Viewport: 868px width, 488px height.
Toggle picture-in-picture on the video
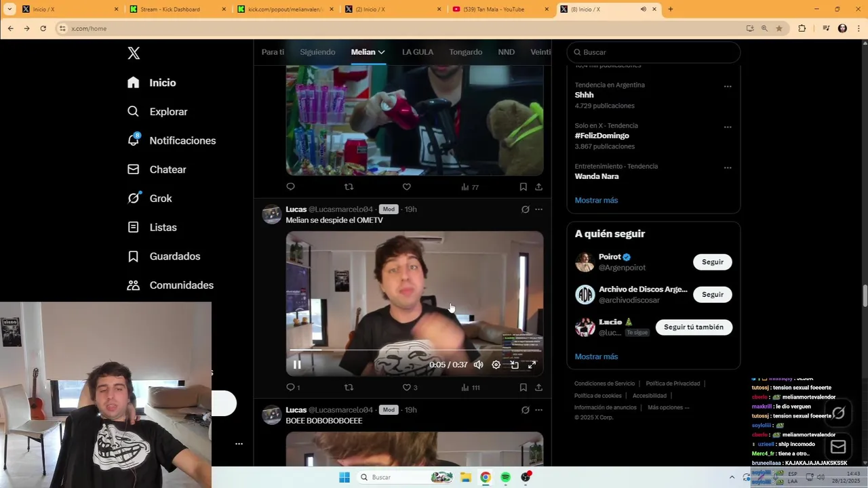tap(514, 365)
